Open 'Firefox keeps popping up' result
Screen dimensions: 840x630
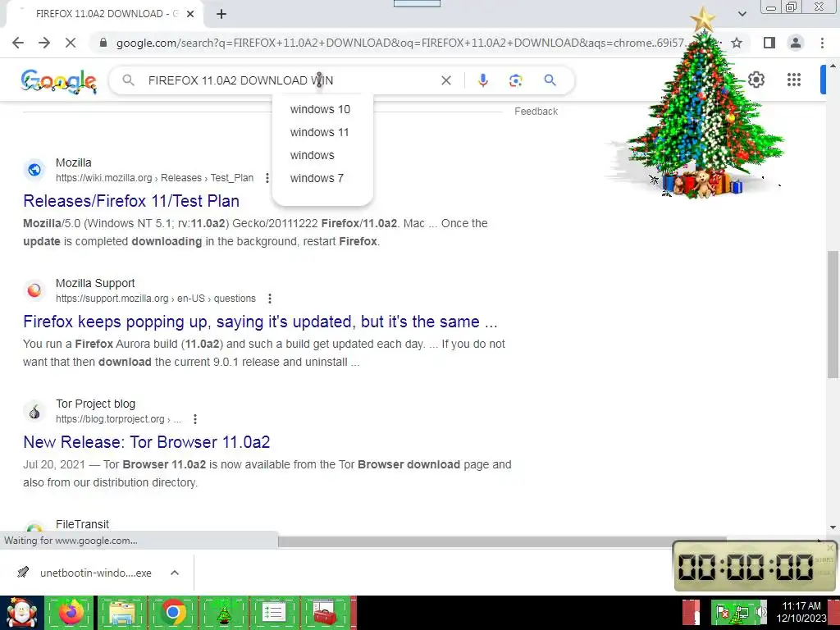pos(260,322)
